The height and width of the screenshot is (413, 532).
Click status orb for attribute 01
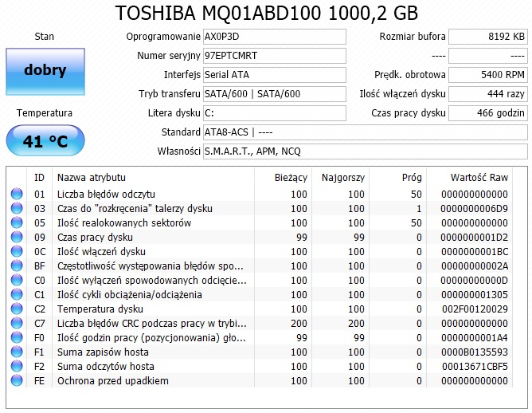[x=17, y=194]
